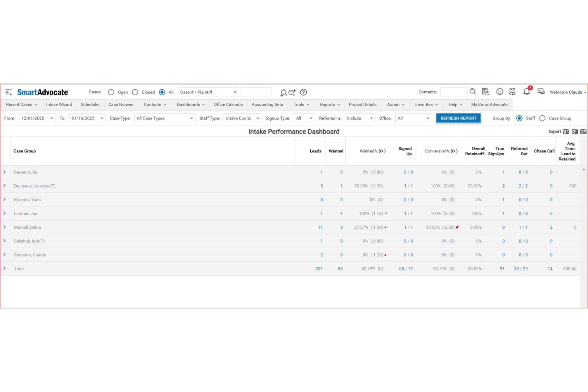Screen dimensions: 588x392
Task: Export report to PDF icon
Action: pyautogui.click(x=566, y=131)
